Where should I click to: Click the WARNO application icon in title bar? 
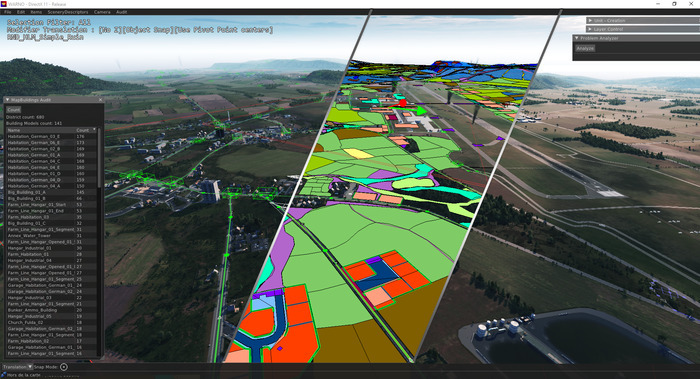4,4
